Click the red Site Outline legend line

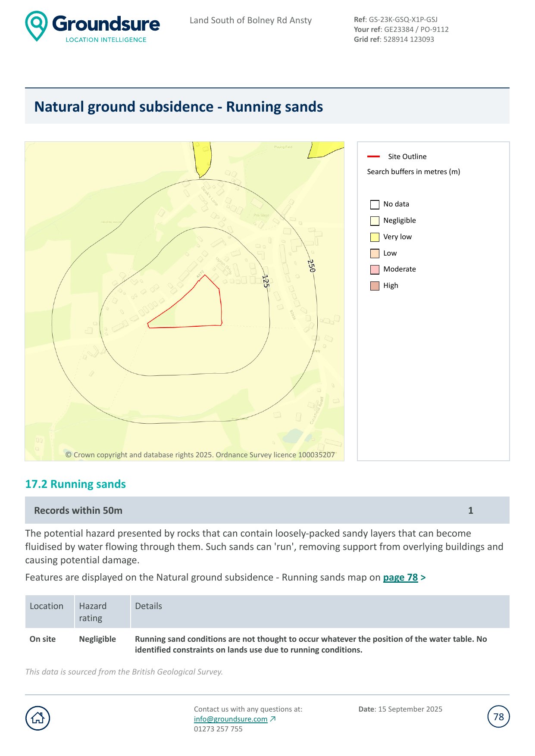(373, 156)
